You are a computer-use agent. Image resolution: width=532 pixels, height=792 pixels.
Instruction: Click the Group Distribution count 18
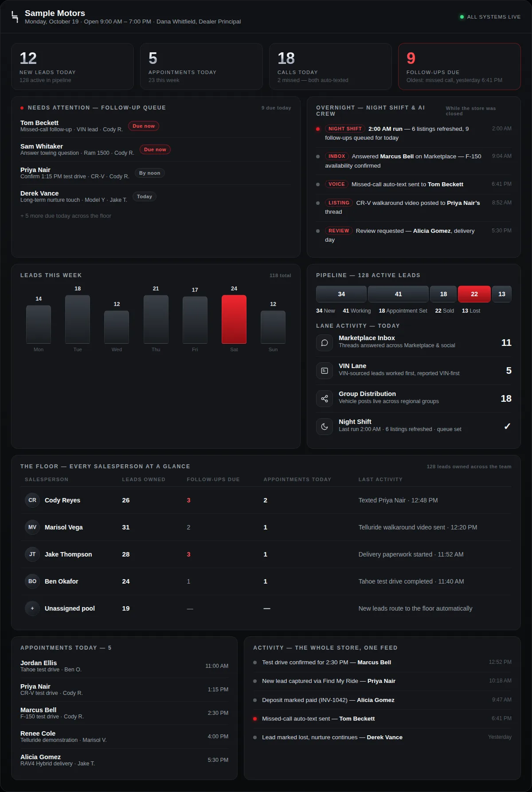tap(506, 399)
